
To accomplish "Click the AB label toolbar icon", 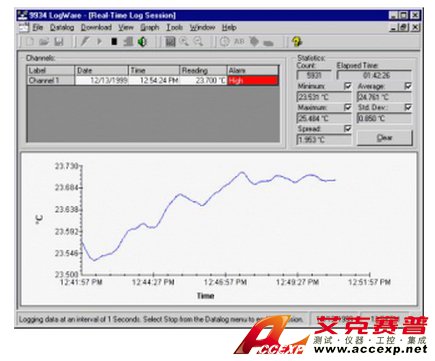I will pyautogui.click(x=239, y=42).
